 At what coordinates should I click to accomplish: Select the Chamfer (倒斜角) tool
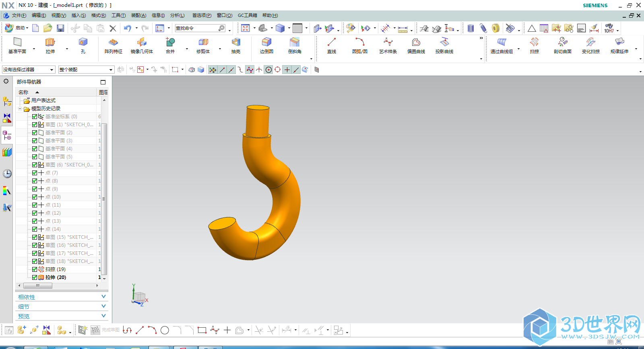[295, 45]
